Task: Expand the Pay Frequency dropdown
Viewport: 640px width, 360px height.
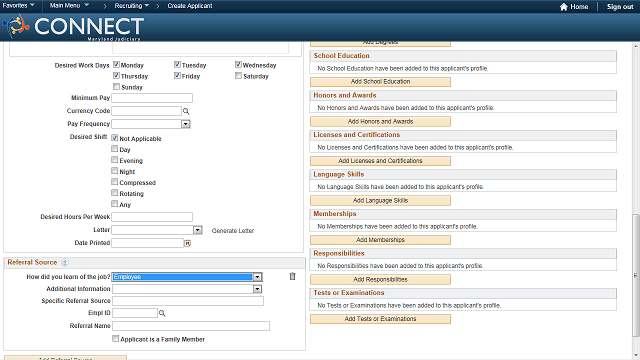Action: tap(186, 124)
